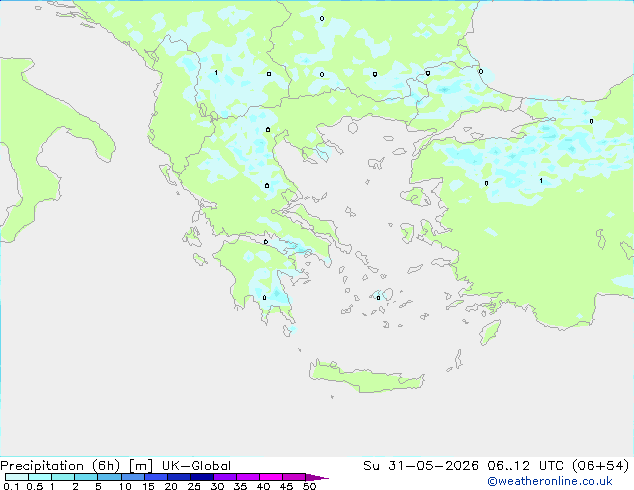Viewport: 634px width, 490px height.
Task: Click the '15' legend scale label
Action: [x=148, y=486]
